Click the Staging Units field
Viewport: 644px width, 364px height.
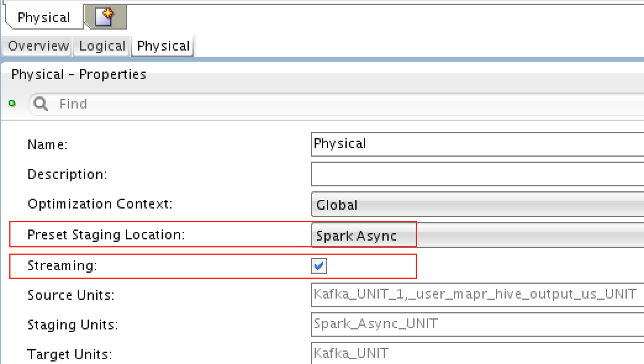click(x=477, y=324)
